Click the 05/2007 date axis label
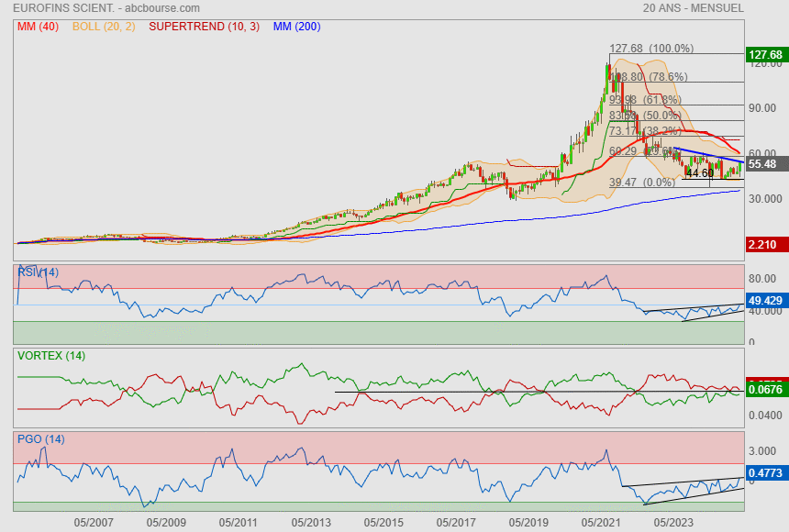 coord(94,523)
